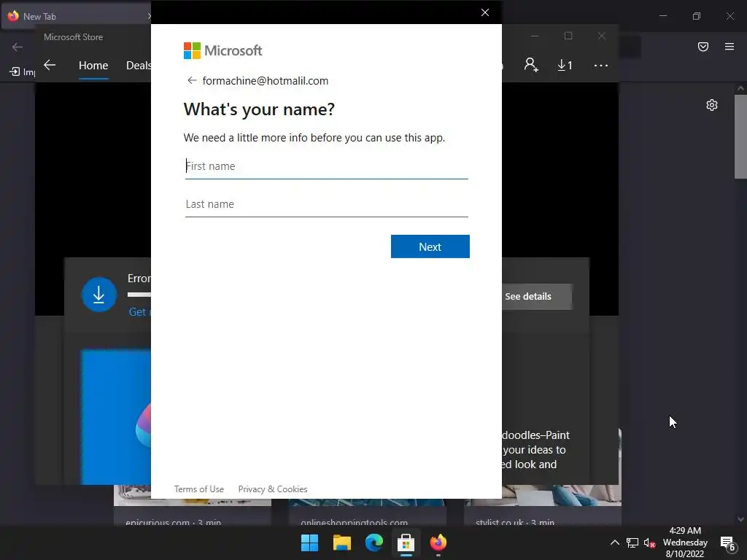Click the network icon in system tray
747x560 pixels.
tap(632, 542)
